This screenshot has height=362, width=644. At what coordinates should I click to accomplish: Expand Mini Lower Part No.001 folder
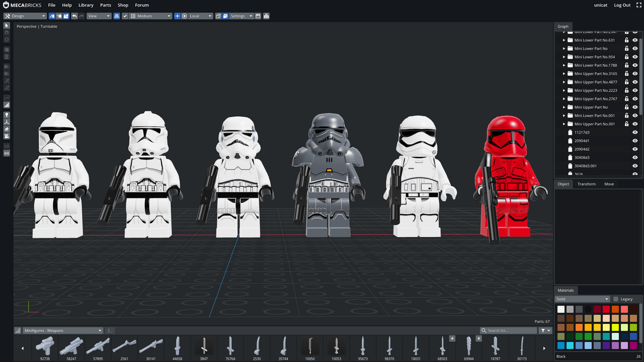click(564, 116)
